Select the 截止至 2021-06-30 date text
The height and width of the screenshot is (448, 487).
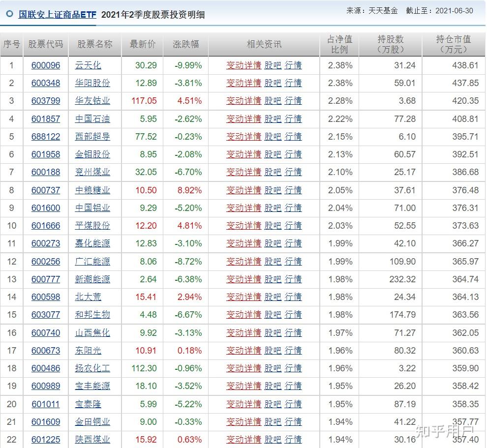point(439,11)
